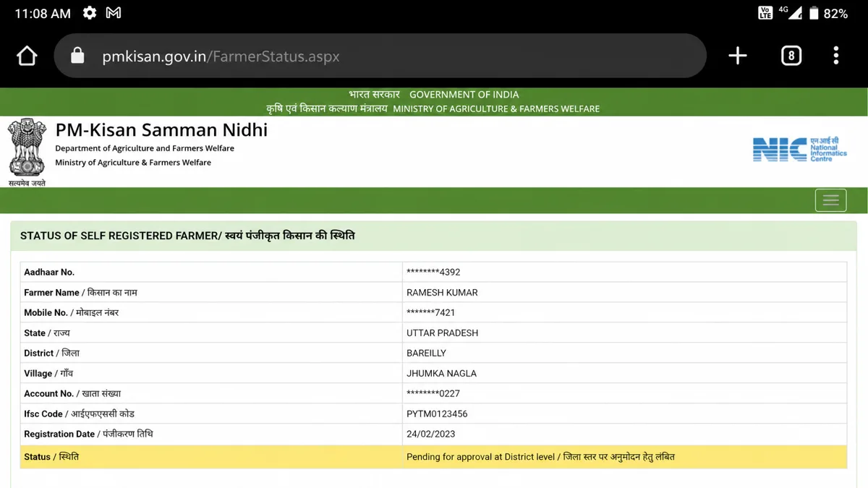Select registration date 24/02/2023
The width and height of the screenshot is (868, 488).
(430, 435)
